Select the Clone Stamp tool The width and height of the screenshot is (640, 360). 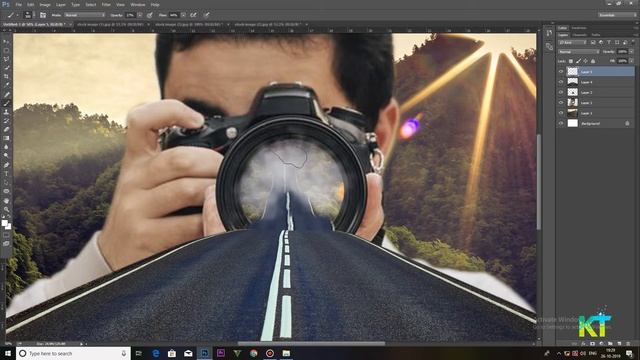coord(6,112)
